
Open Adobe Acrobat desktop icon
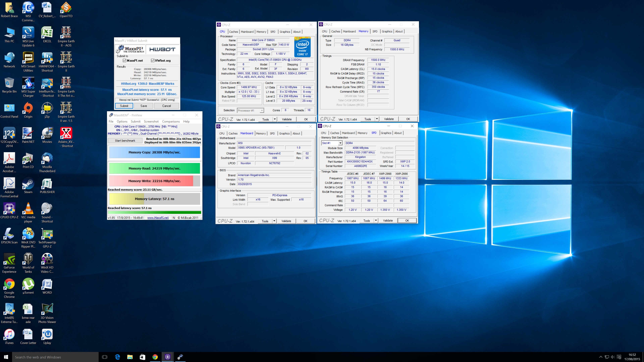tap(9, 163)
